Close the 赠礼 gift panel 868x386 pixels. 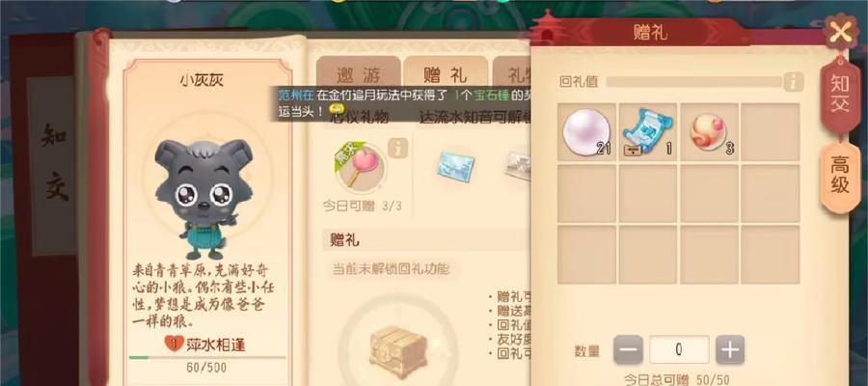click(x=841, y=32)
